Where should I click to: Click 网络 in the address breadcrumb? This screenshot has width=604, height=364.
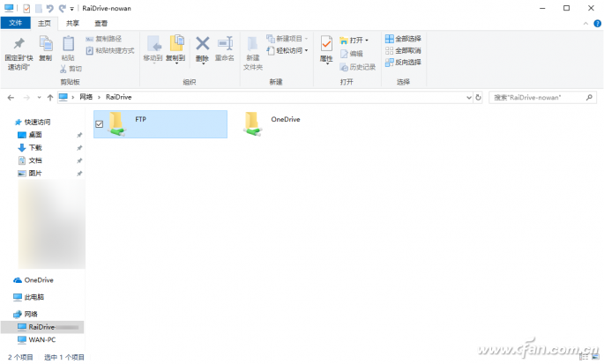tap(86, 97)
